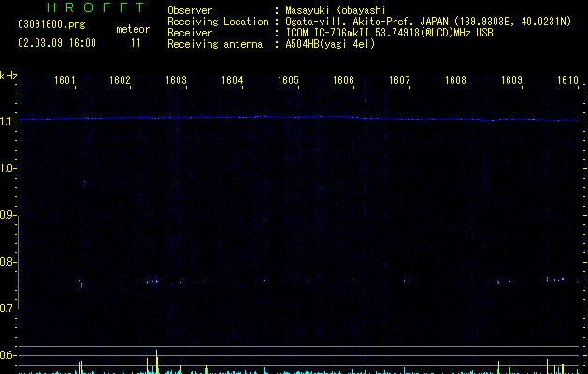Screen dimensions: 588x374
Task: Click the 1609 time marker
Action: (x=512, y=80)
